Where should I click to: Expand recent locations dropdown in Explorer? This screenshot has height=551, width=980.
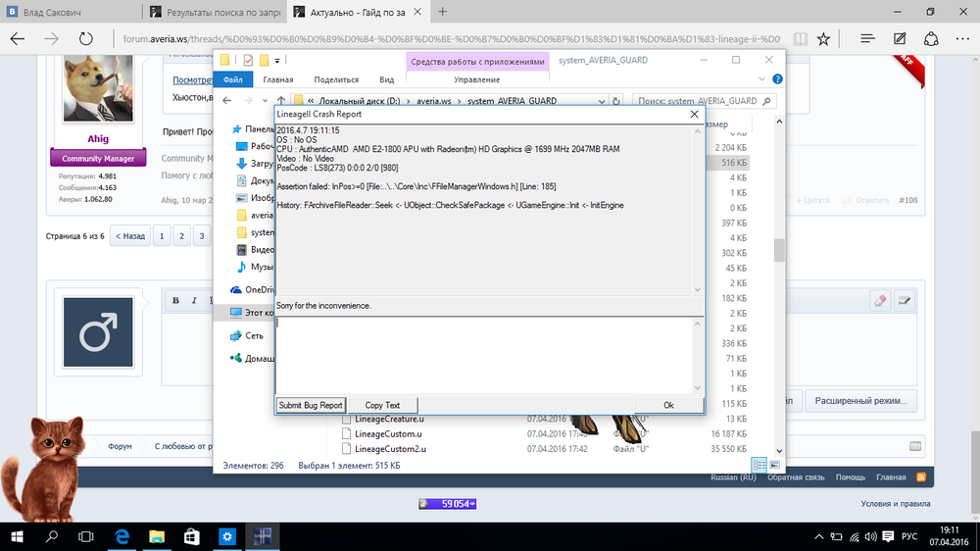pyautogui.click(x=267, y=100)
